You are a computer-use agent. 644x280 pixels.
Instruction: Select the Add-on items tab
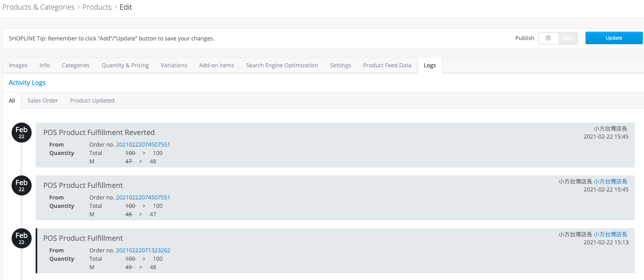pos(216,65)
